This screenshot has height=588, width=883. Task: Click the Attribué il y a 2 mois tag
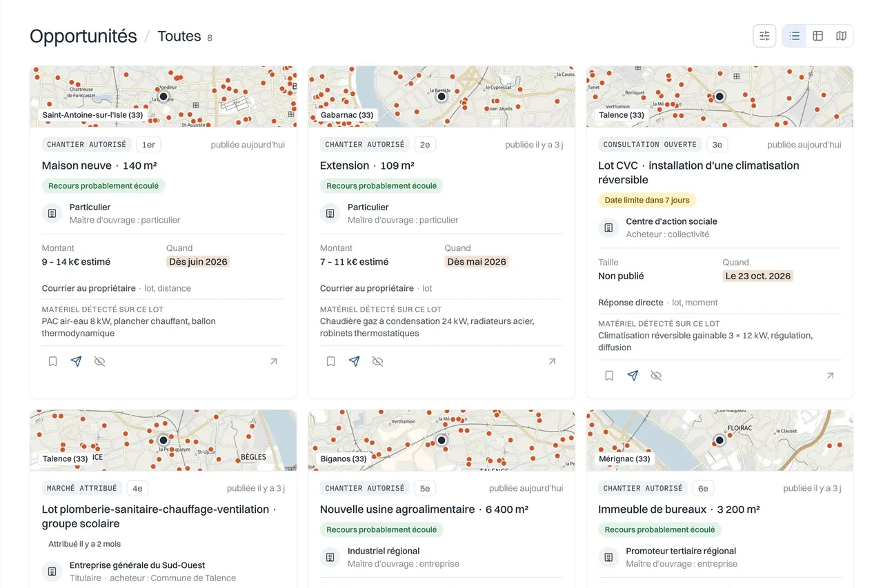pyautogui.click(x=84, y=544)
